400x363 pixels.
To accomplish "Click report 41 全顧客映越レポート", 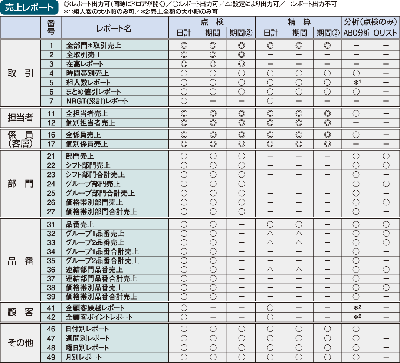I will [x=95, y=308].
